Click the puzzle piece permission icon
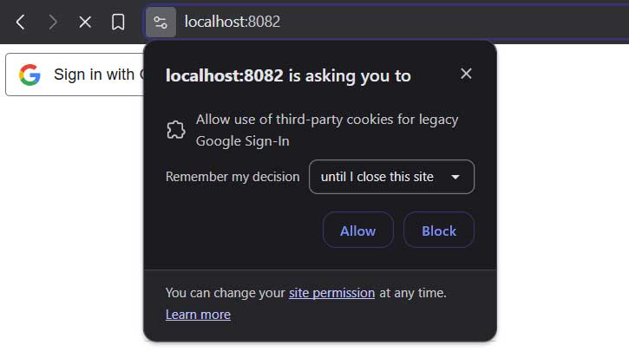 (x=176, y=130)
